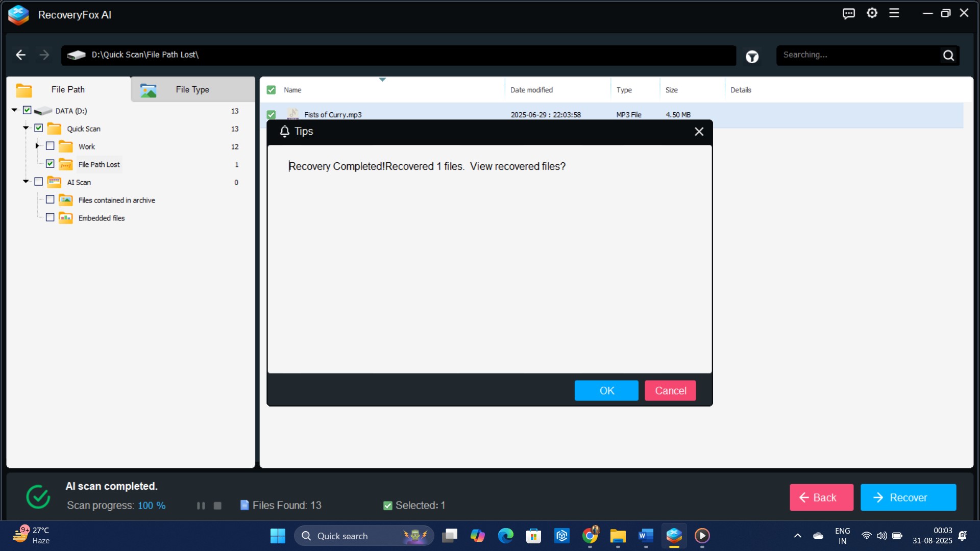Open the feedback chat icon in title bar

tap(848, 14)
